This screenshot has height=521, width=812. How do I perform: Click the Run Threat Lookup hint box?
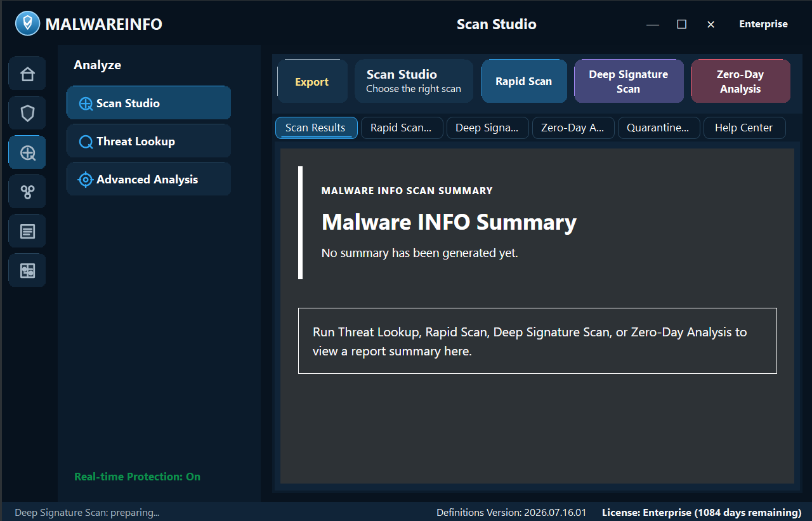(537, 341)
